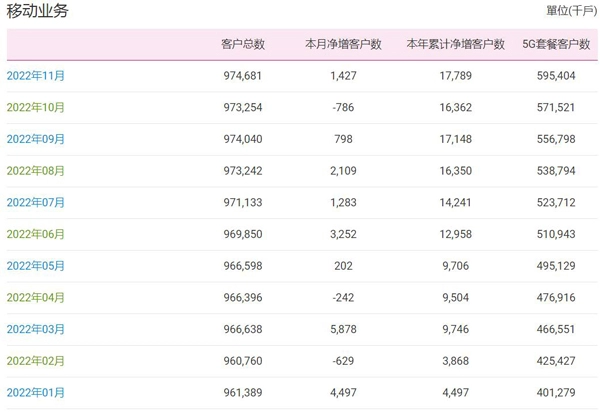Open the 2022年05月 month link
Viewport: 600px width, 412px height.
point(36,266)
